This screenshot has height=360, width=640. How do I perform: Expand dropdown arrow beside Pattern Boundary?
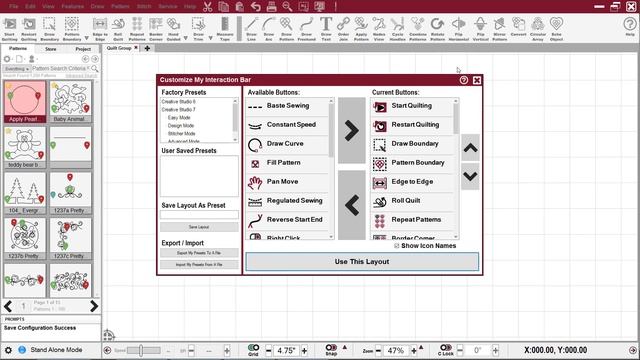pos(87,38)
